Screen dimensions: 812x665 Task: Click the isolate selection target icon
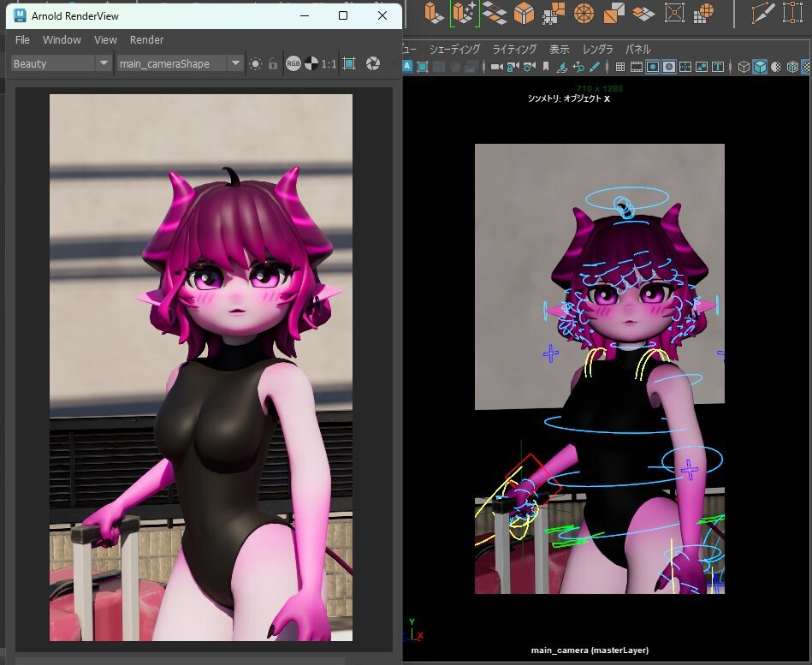coord(255,63)
